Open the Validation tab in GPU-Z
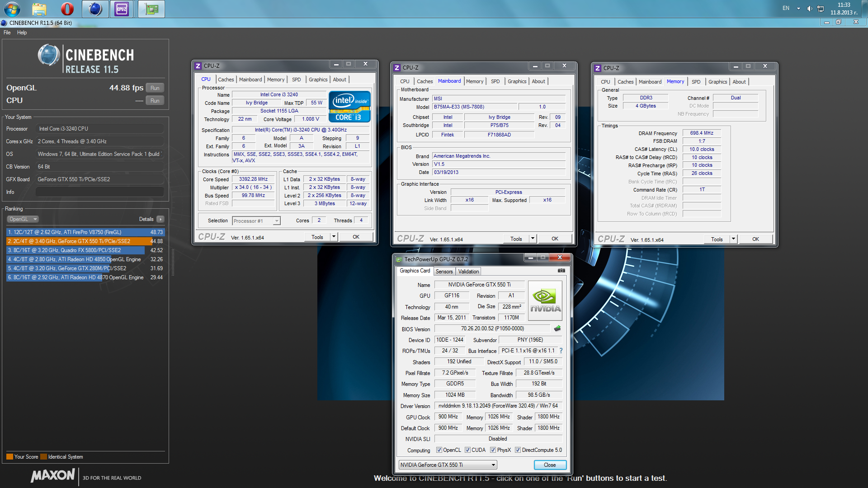This screenshot has height=488, width=868. (x=468, y=272)
